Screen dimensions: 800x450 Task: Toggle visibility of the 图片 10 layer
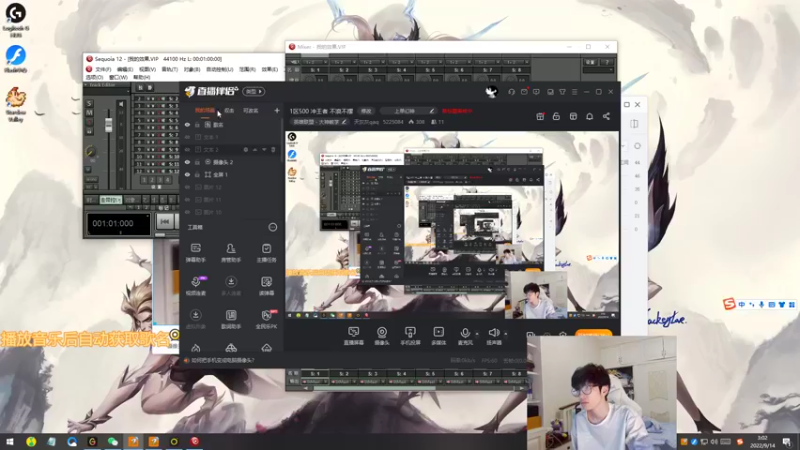(x=187, y=212)
